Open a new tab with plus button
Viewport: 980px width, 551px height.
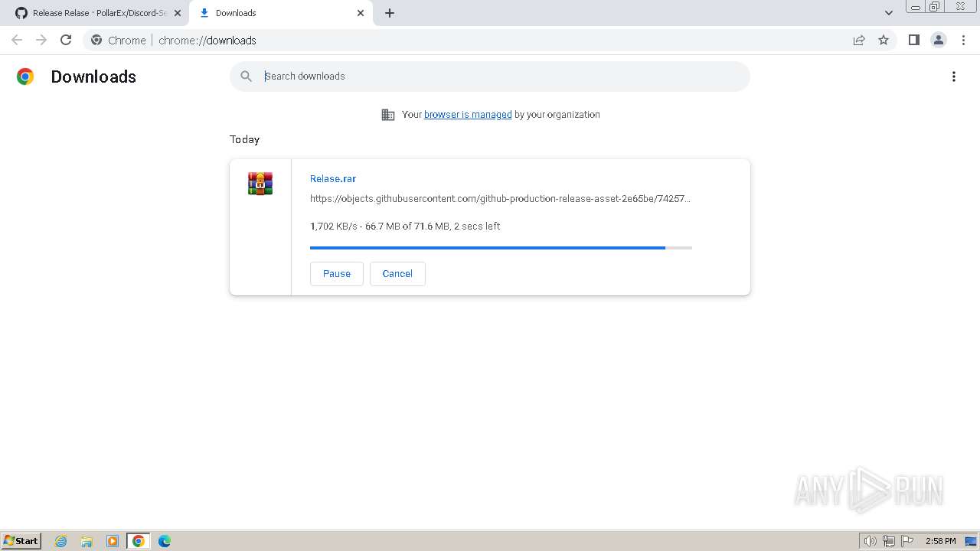tap(390, 13)
